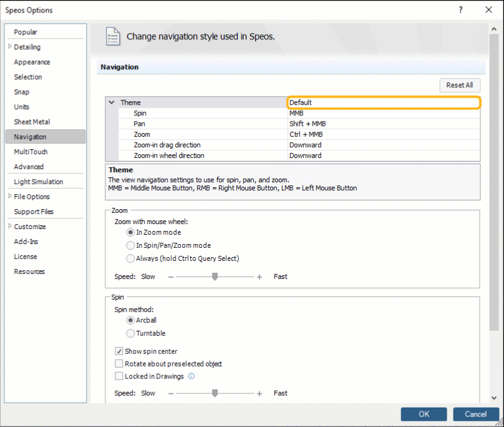Enable Locked in Drawings

[x=119, y=376]
